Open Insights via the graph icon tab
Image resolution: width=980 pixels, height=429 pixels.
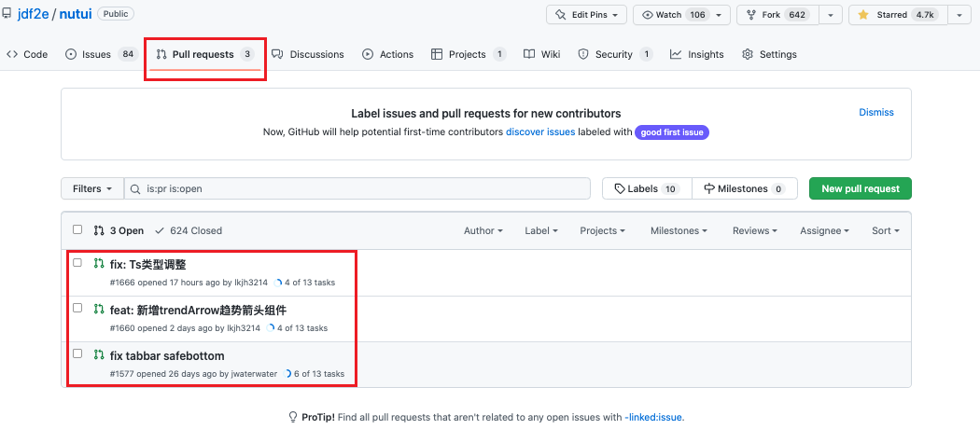[x=676, y=54]
